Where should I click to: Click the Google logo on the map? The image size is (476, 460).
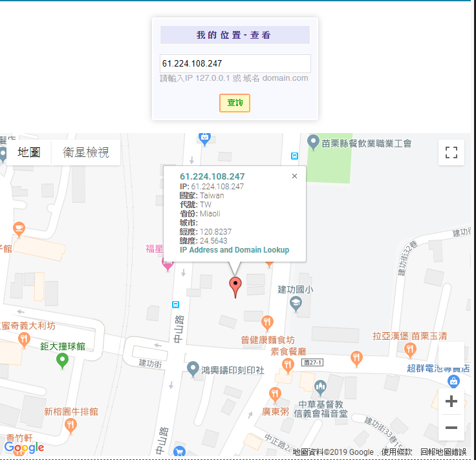(25, 447)
